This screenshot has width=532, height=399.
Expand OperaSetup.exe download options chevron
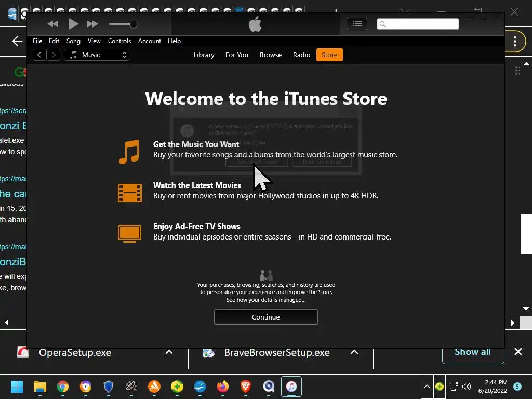pyautogui.click(x=169, y=352)
